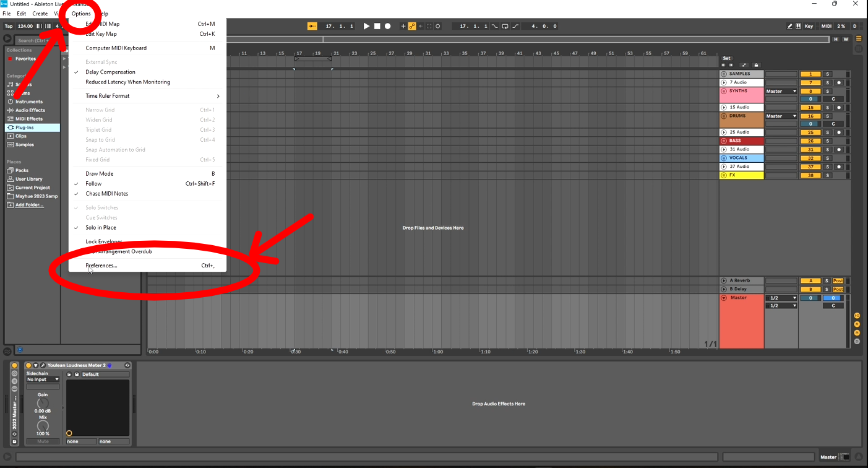Screen dimensions: 868x468
Task: Open the Sidechain input chooser on the loudness meter
Action: 42,379
